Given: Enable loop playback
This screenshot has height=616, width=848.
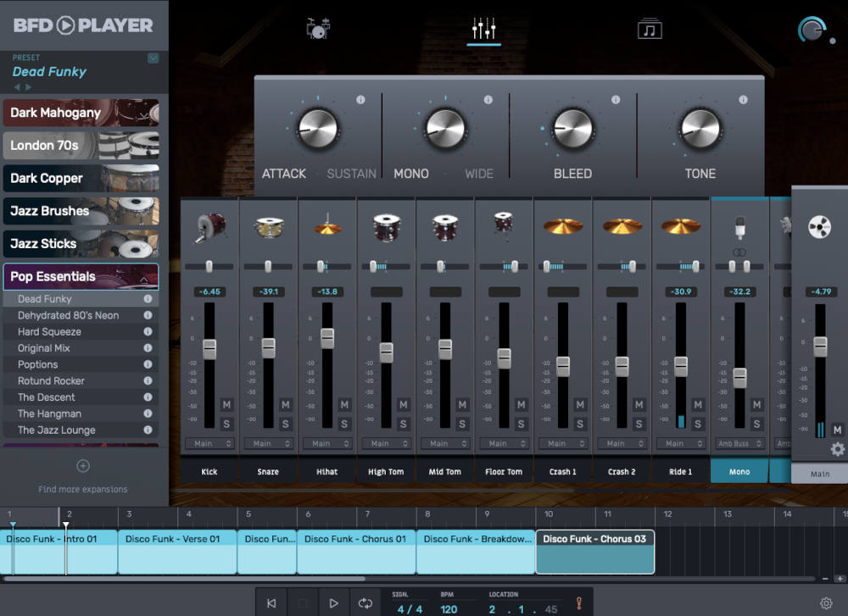Looking at the screenshot, I should (x=365, y=602).
